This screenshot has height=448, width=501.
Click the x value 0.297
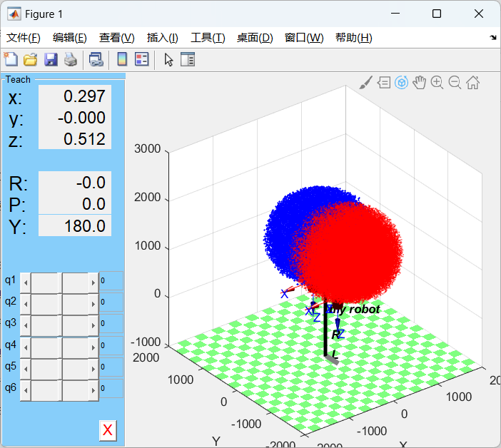pyautogui.click(x=75, y=96)
